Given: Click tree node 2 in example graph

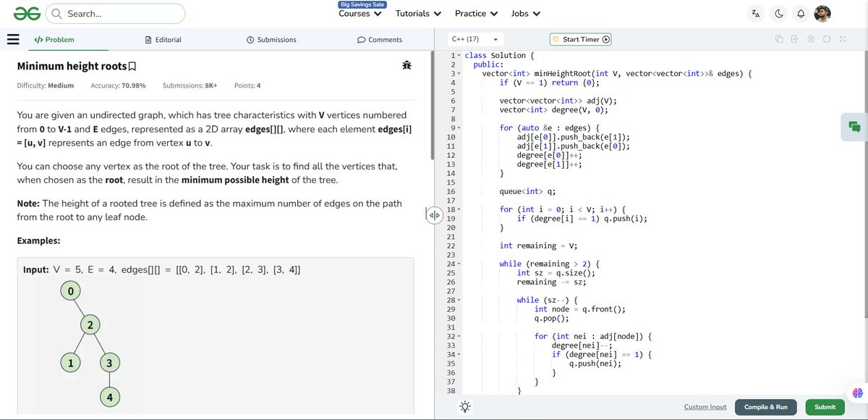Looking at the screenshot, I should click(90, 326).
